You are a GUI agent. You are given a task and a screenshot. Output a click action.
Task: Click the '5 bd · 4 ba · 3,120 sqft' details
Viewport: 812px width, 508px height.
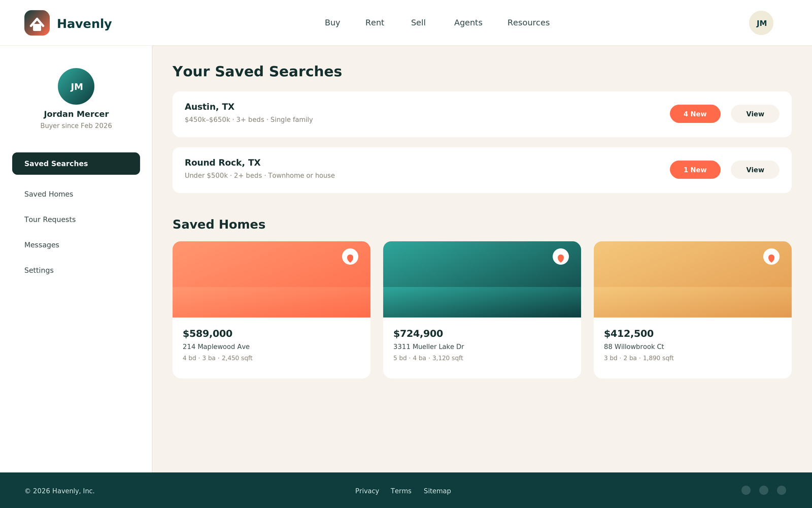[x=428, y=358]
